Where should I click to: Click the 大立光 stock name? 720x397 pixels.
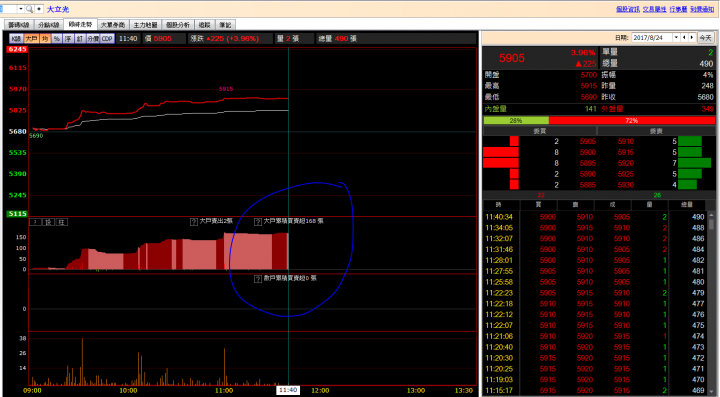point(58,9)
